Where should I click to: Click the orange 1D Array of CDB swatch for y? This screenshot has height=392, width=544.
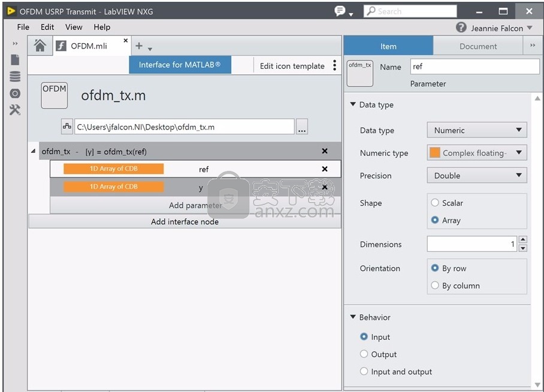pyautogui.click(x=113, y=187)
